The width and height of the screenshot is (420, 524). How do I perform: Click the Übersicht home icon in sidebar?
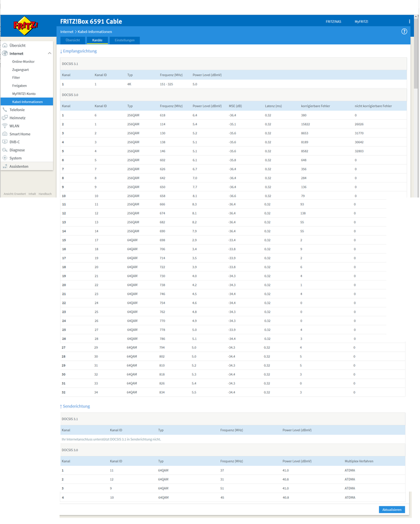(5, 46)
